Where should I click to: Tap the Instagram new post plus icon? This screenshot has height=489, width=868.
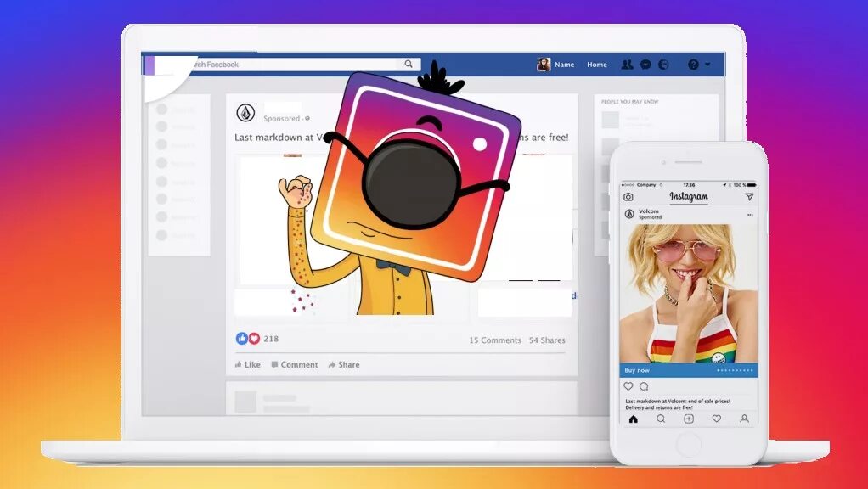pyautogui.click(x=689, y=419)
